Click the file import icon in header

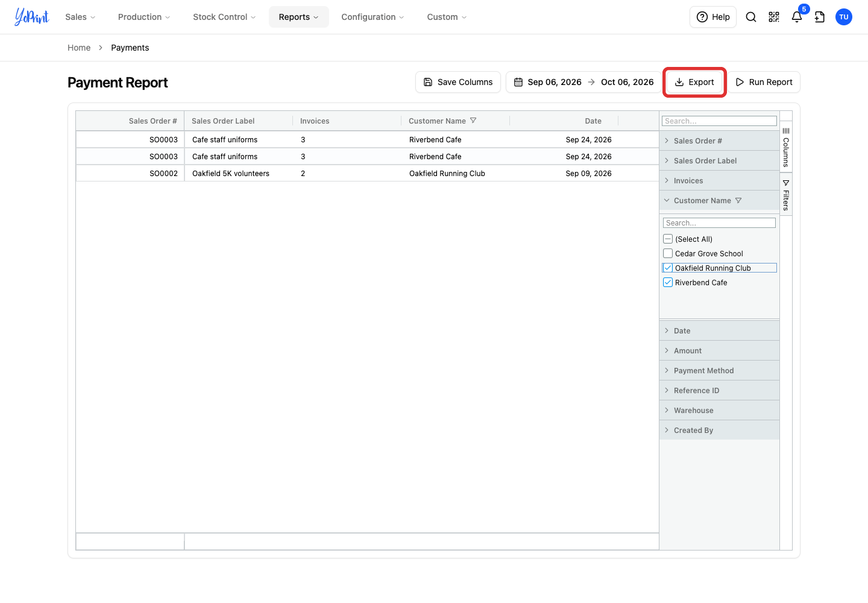pos(820,17)
